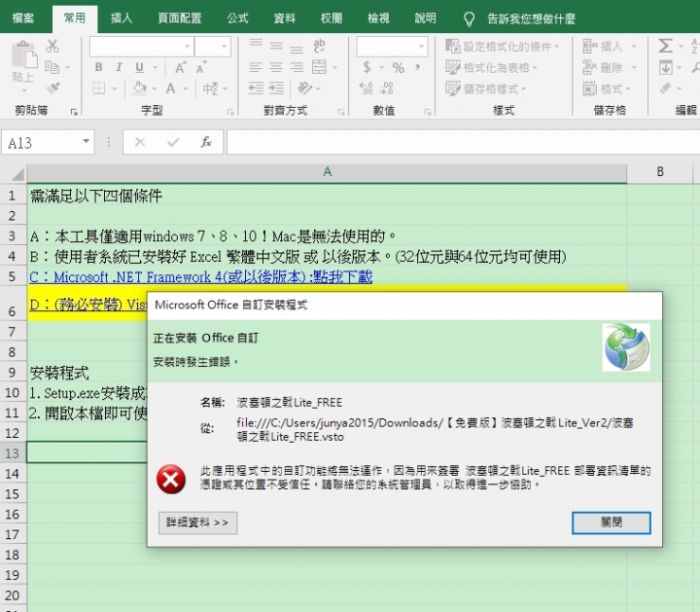Click 詳細資料 >> button in dialog
Screen dimensions: 700x612
click(x=197, y=522)
